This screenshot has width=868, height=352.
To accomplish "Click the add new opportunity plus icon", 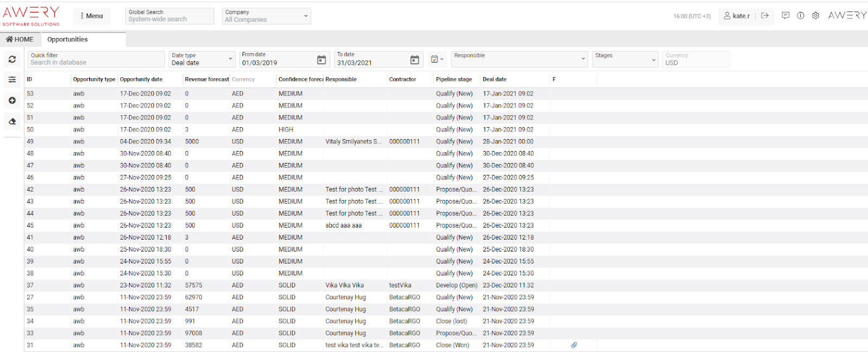I will click(12, 100).
